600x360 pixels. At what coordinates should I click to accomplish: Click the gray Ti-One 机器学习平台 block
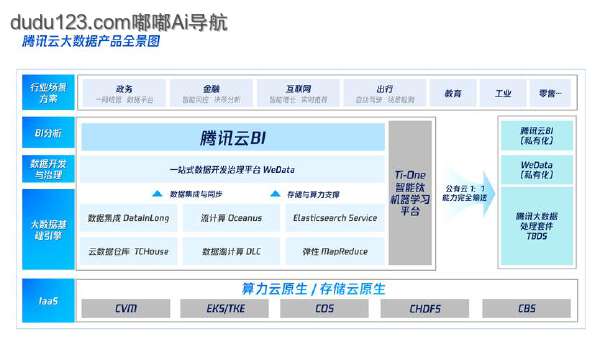pos(410,193)
